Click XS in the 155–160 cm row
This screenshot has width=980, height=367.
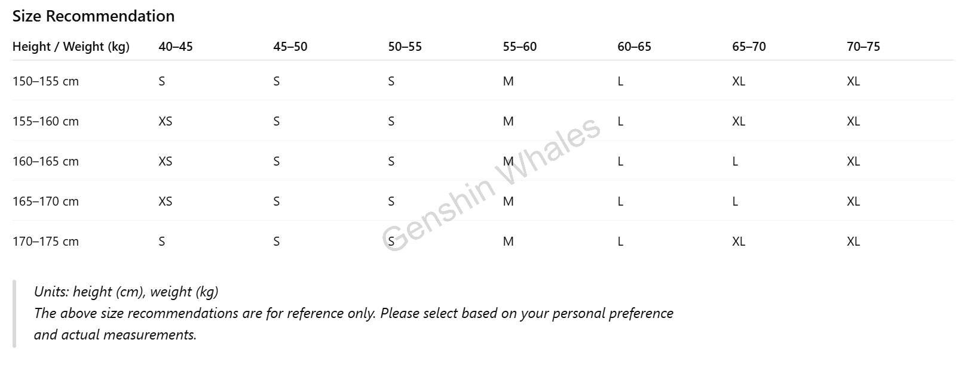[x=166, y=121]
